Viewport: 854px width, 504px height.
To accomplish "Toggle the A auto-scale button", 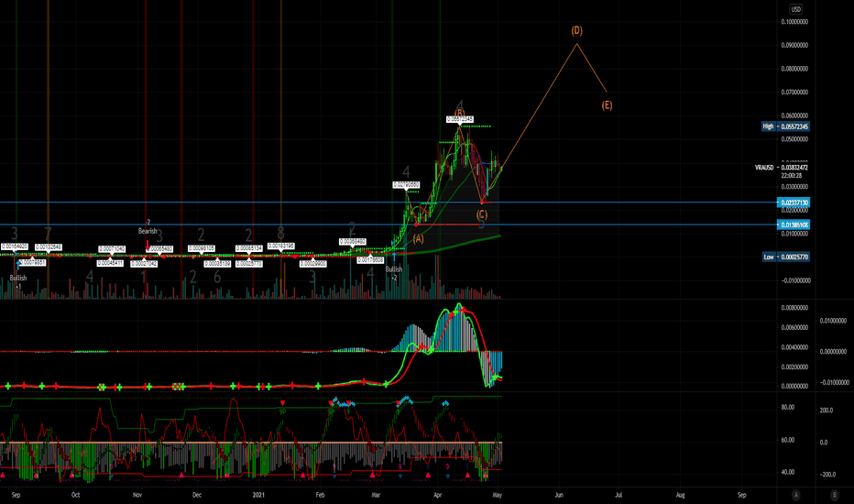I will click(x=795, y=495).
